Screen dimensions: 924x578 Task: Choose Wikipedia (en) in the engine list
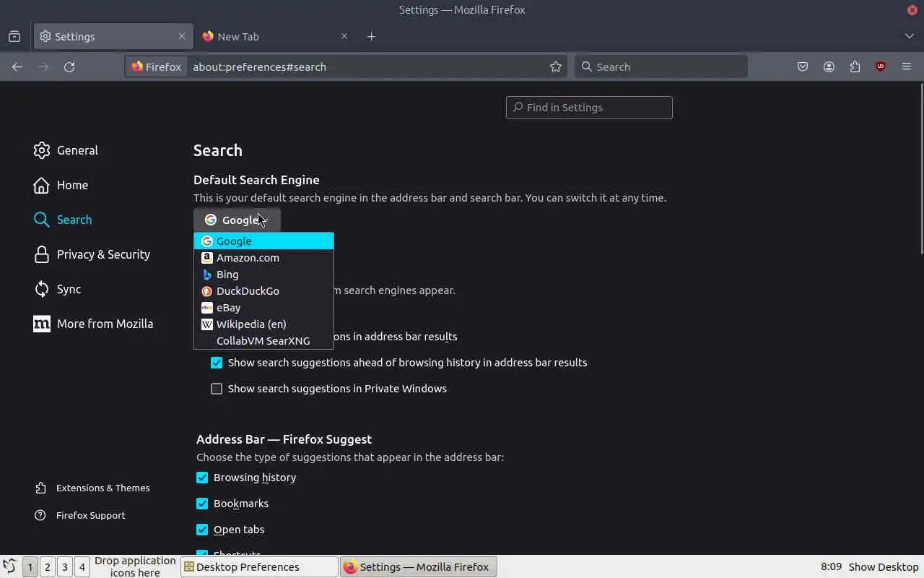[263, 324]
